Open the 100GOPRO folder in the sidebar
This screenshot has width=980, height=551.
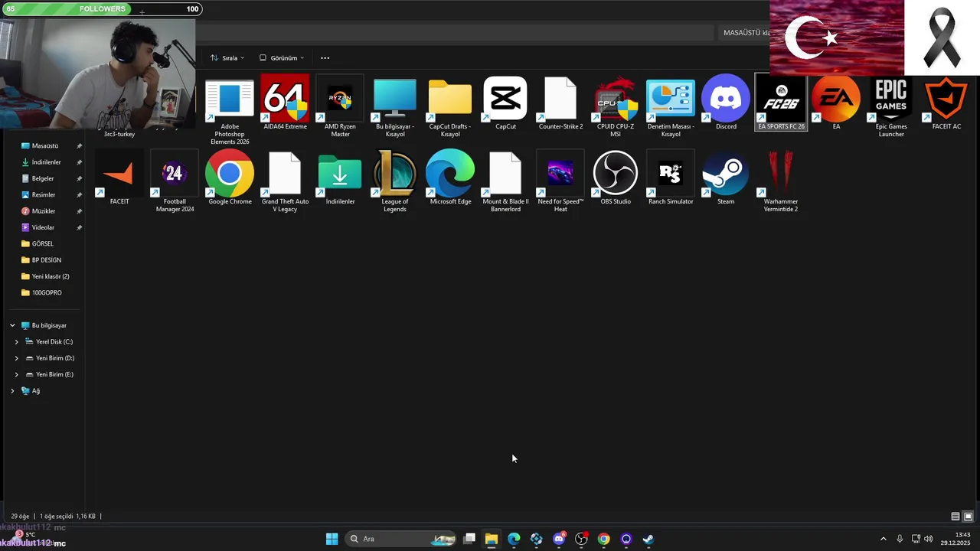click(45, 292)
